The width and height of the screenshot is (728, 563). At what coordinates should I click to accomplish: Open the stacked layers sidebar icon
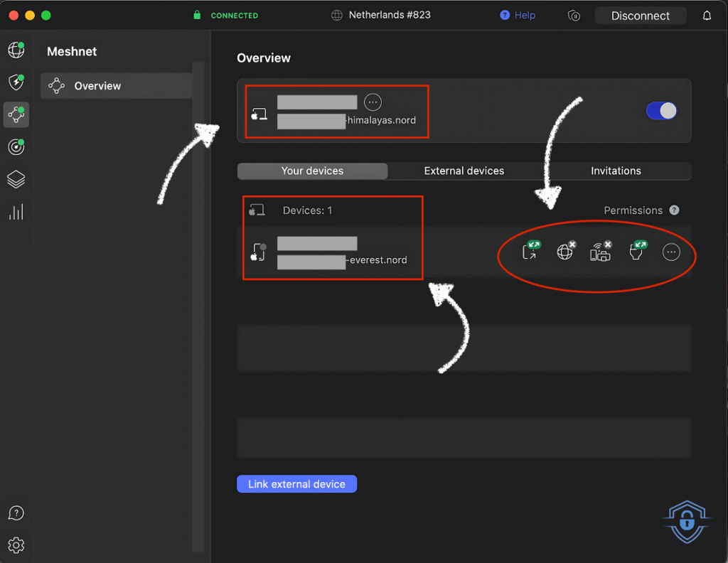point(16,179)
